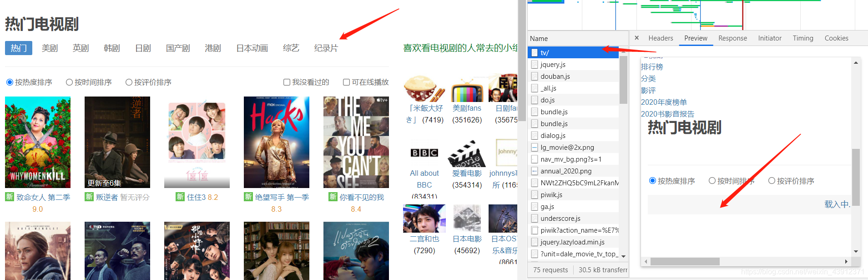Open the 日本电影 group avatar

pos(467,219)
